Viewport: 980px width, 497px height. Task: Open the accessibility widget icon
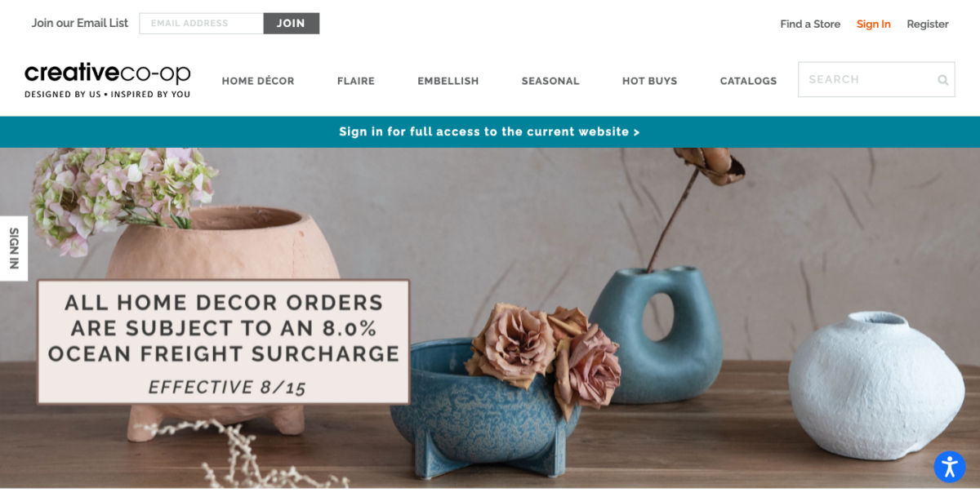tap(950, 467)
